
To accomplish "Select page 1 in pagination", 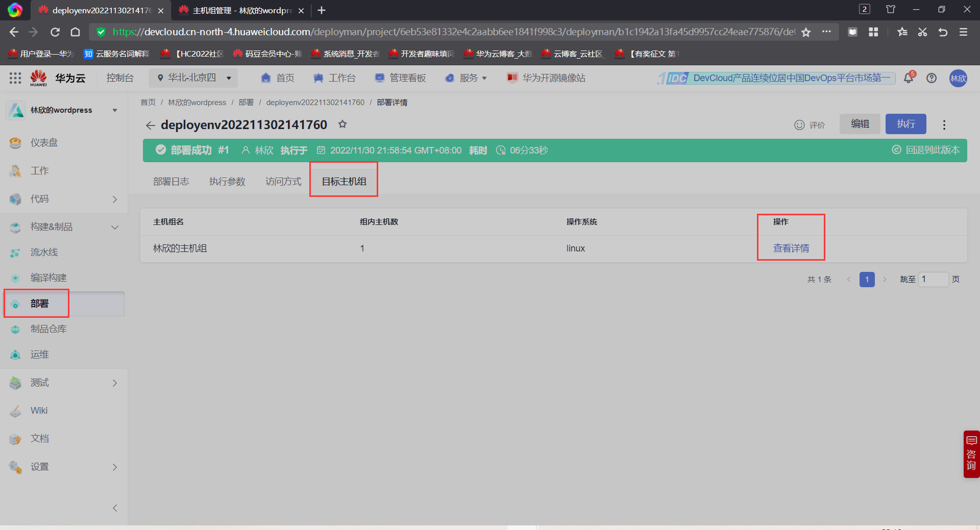I will point(867,280).
